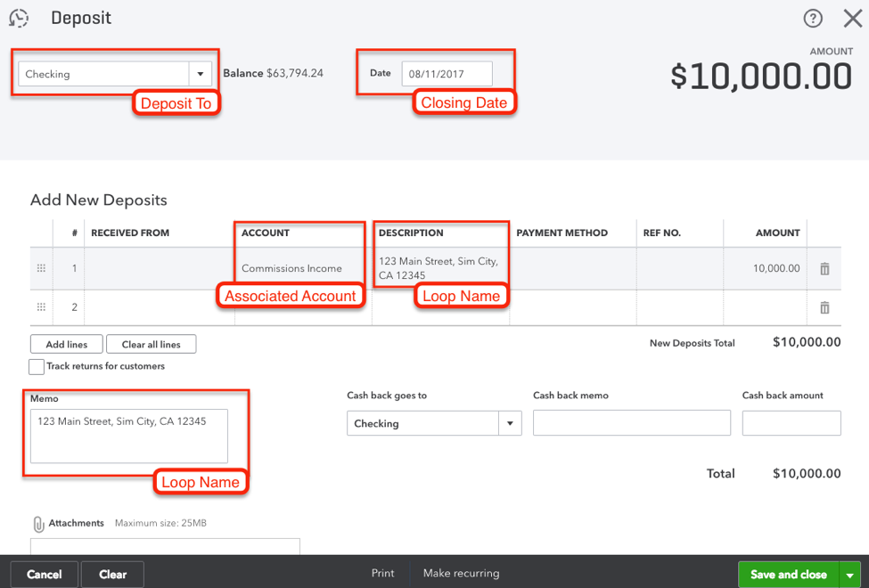The height and width of the screenshot is (588, 869).
Task: Click the Date field showing 08/11/2017
Action: [x=448, y=73]
